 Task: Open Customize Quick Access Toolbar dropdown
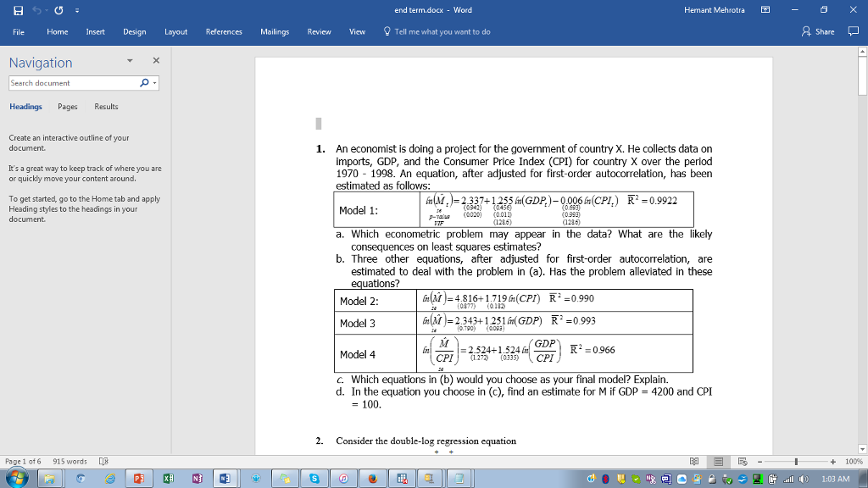pos(77,10)
